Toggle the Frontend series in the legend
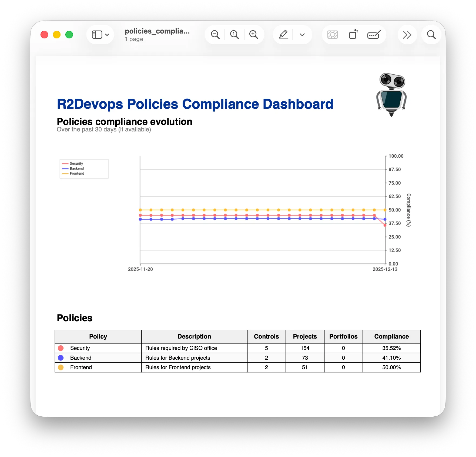This screenshot has width=476, height=457. [x=76, y=173]
